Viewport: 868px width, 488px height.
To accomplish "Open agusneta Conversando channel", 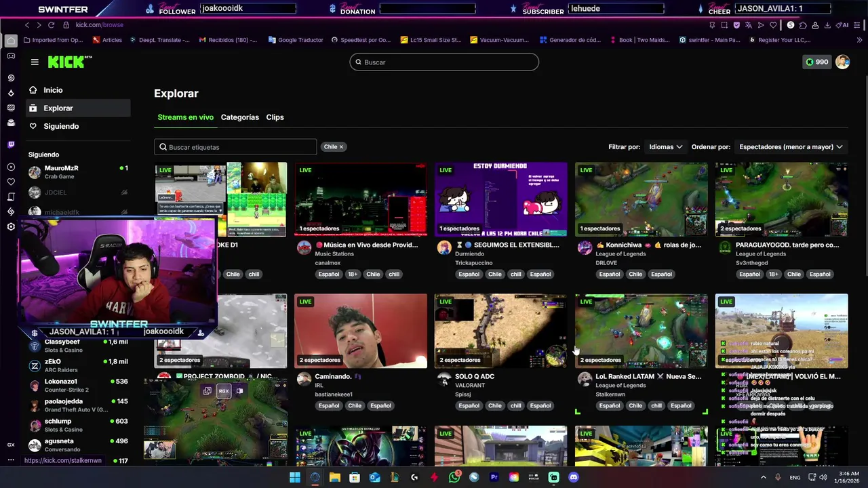I will (x=78, y=445).
